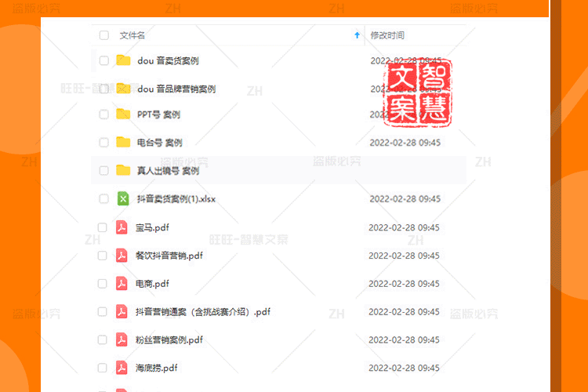The image size is (588, 392).
Task: Click the folder icon of PPT号 案例
Action: [123, 114]
